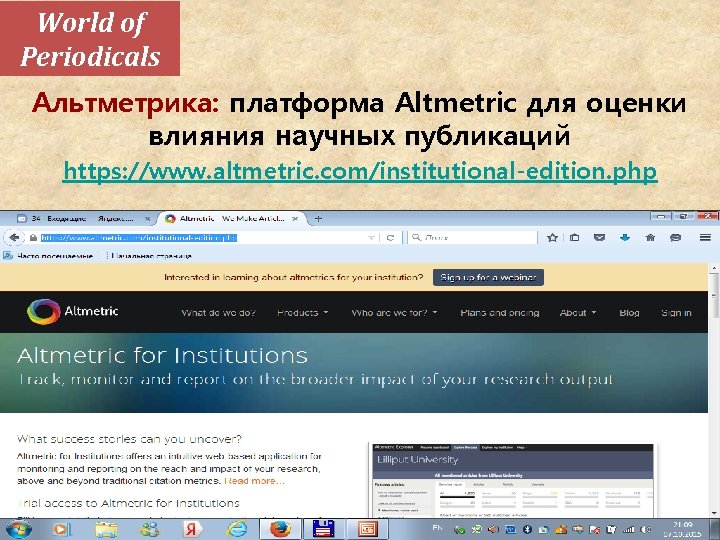Viewport: 720px width, 540px height.
Task: Launch Yandex browser from taskbar
Action: coord(193,529)
